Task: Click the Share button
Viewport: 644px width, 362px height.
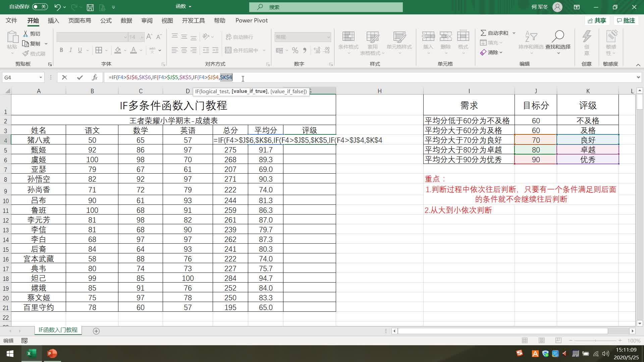Action: point(597,20)
